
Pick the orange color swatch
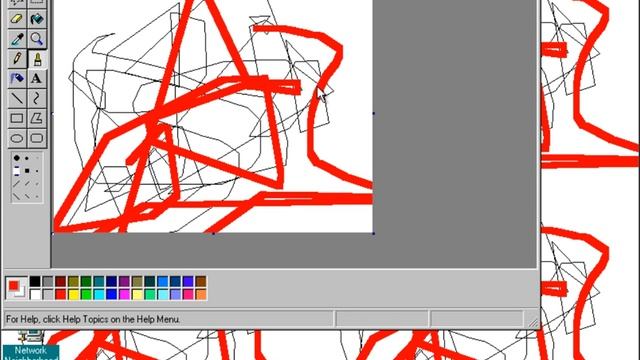pos(201,294)
